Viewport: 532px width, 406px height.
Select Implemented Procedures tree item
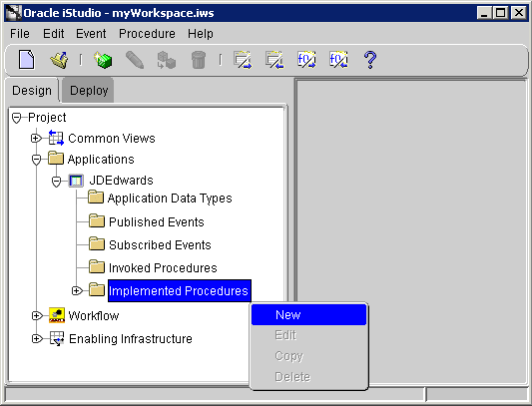pos(179,290)
